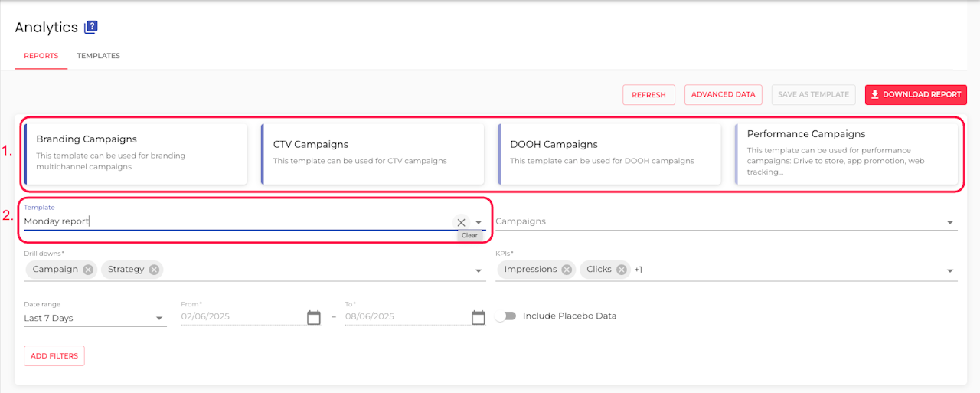The width and height of the screenshot is (980, 393).
Task: Expand the Date range Last 7 Days dropdown
Action: pos(159,318)
